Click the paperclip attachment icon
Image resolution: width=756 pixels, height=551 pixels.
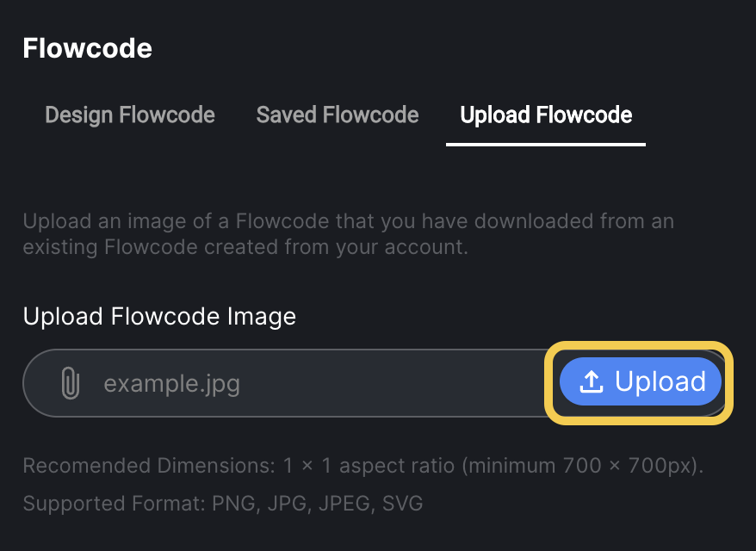71,383
